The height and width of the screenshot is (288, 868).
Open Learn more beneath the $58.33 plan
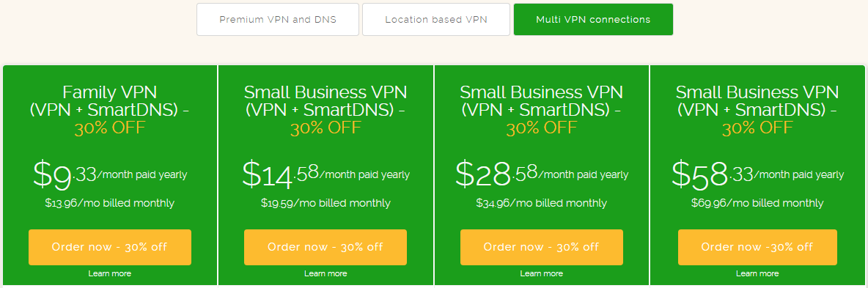(757, 273)
